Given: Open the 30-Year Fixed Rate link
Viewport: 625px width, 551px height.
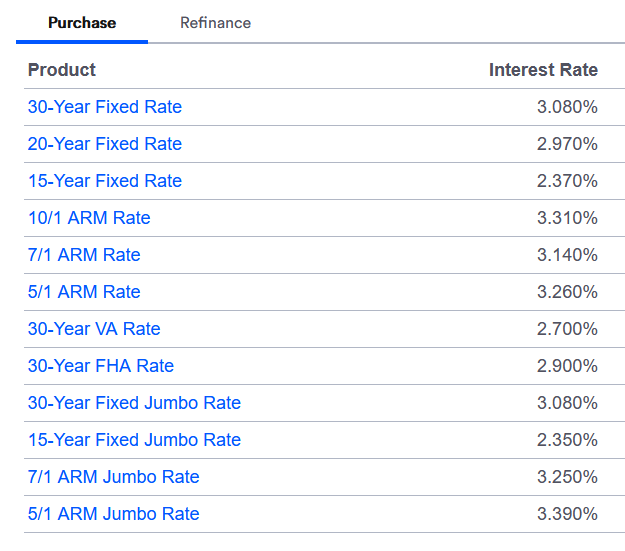Looking at the screenshot, I should [x=105, y=107].
